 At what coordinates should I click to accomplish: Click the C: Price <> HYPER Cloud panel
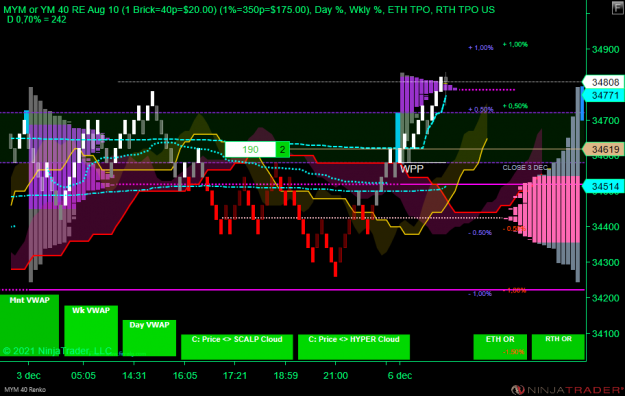tap(354, 347)
